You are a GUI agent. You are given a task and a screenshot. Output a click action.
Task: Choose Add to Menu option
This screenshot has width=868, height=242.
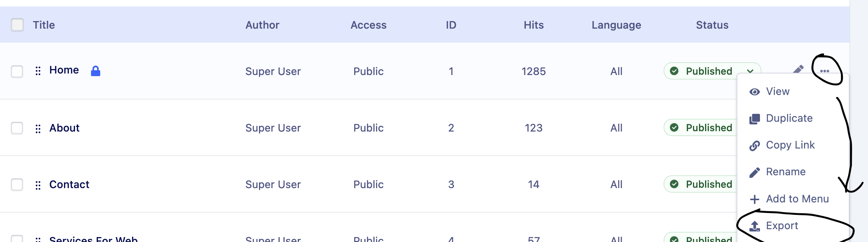[797, 199]
